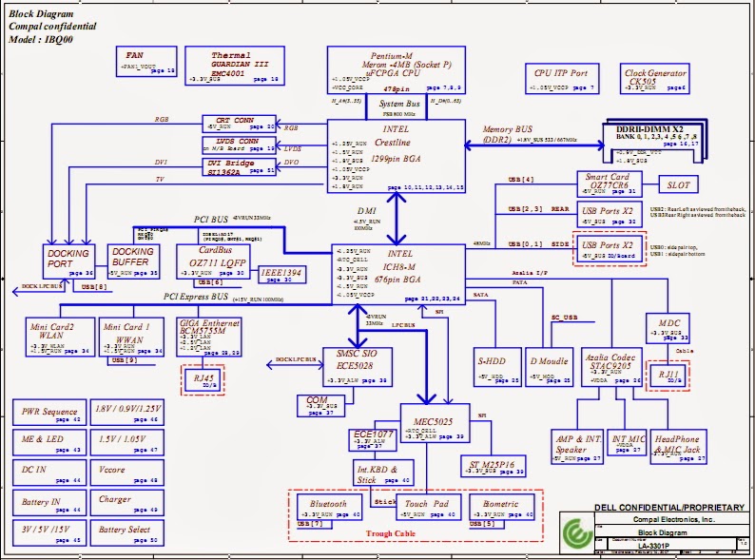Select the IEEE1394 block
This screenshot has height=560, width=755.
[x=281, y=275]
